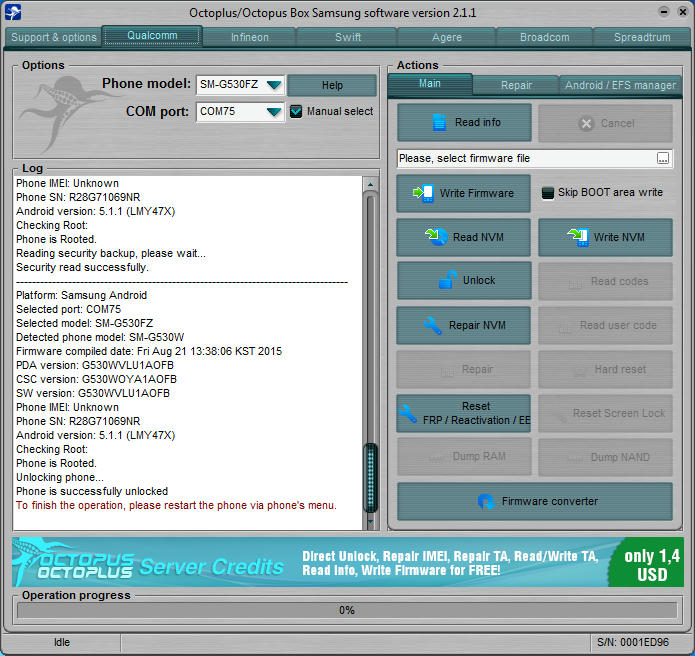Click the document icon on Read info
The image size is (695, 656).
coord(439,122)
